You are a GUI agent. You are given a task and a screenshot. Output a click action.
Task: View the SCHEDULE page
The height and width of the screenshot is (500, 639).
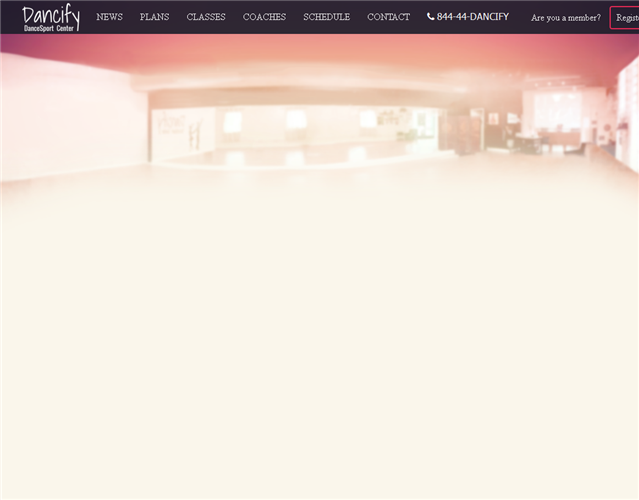(326, 17)
